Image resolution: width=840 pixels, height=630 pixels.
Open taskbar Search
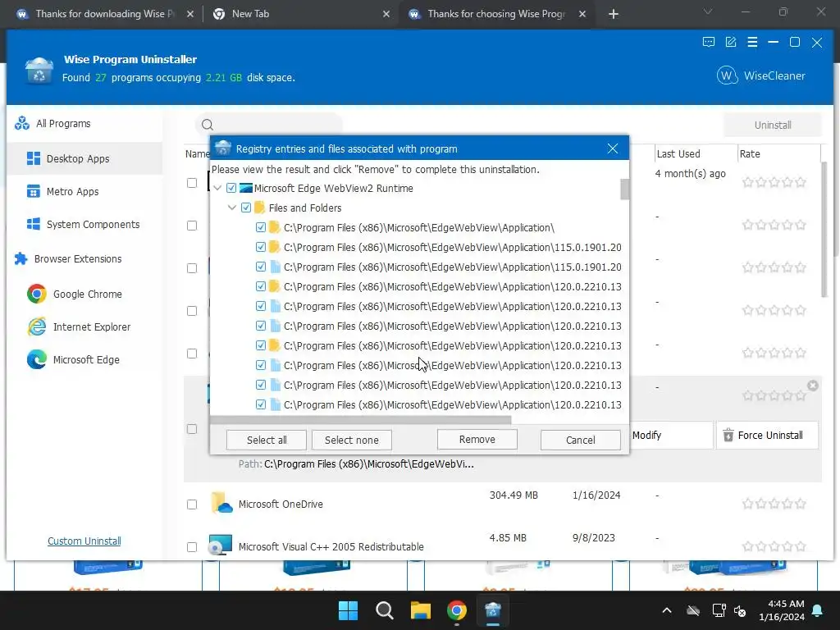point(384,610)
